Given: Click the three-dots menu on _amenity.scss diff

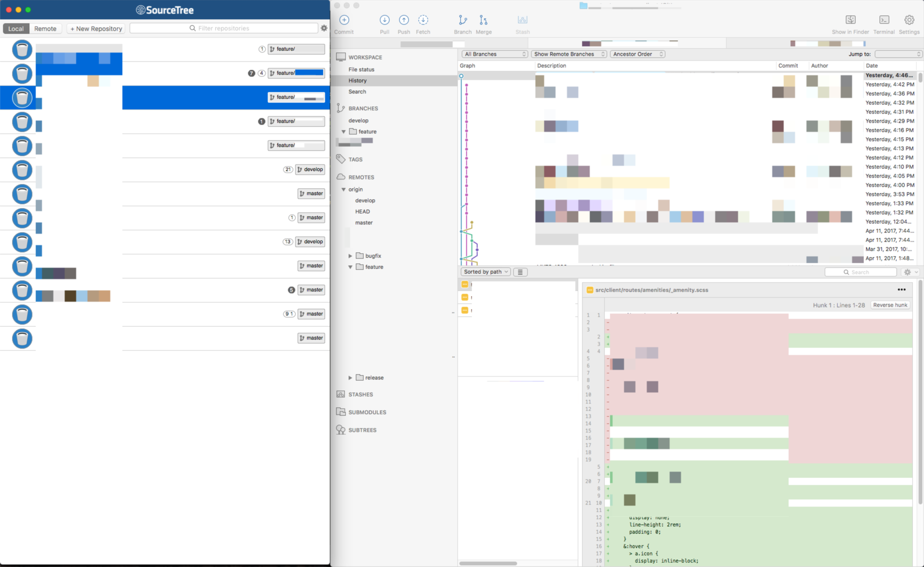Looking at the screenshot, I should [902, 290].
